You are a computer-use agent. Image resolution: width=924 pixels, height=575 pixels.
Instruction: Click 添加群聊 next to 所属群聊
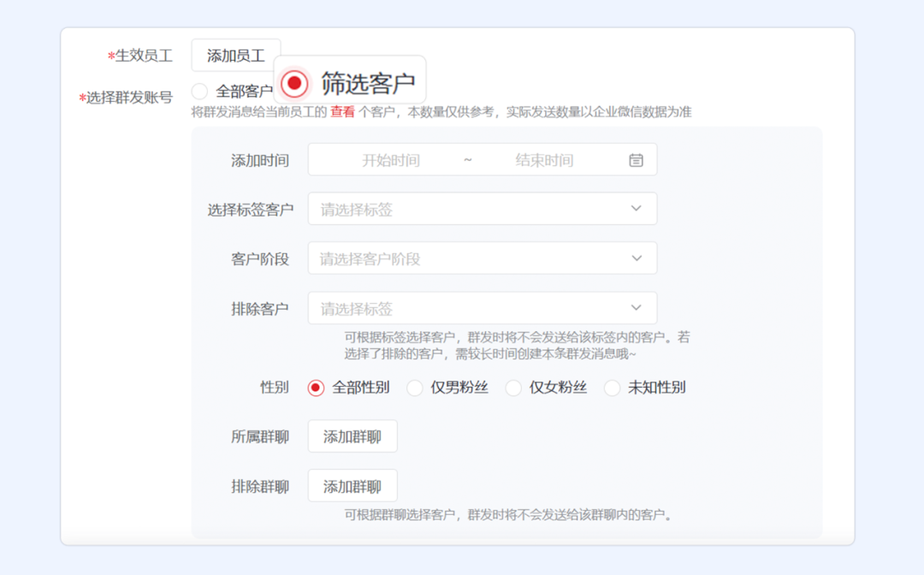[x=352, y=436]
